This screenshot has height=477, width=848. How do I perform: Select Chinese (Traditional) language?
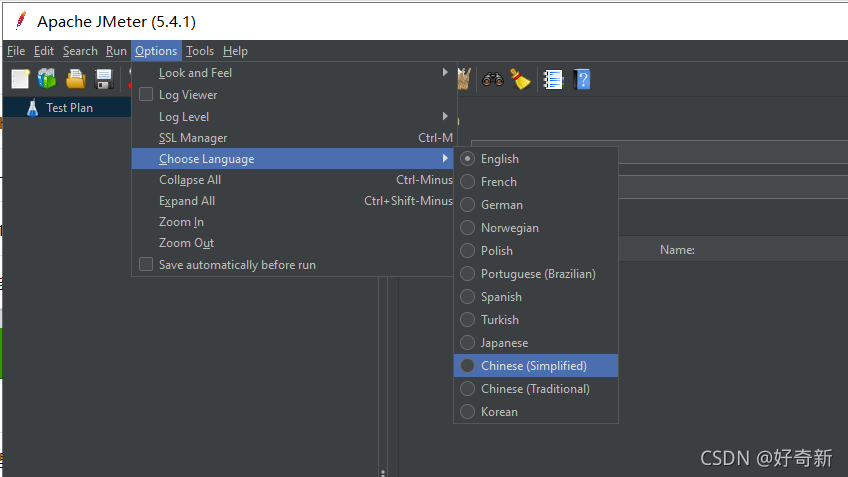(535, 388)
